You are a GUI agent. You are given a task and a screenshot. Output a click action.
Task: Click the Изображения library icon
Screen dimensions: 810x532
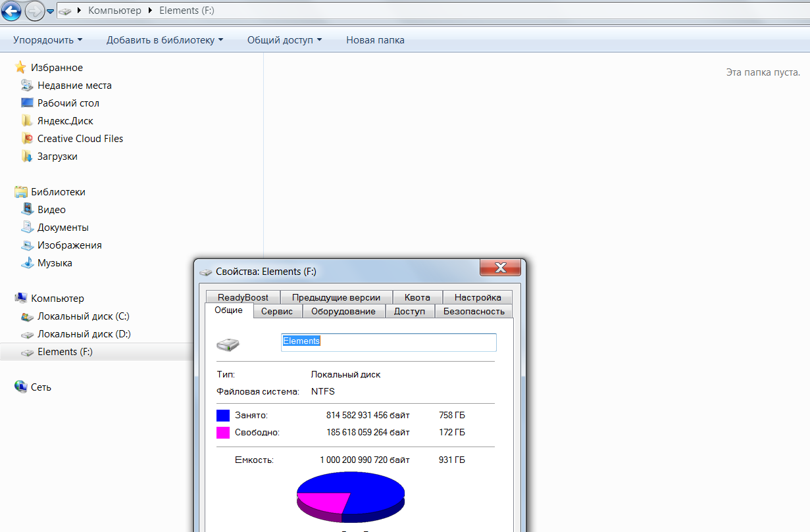coord(27,245)
